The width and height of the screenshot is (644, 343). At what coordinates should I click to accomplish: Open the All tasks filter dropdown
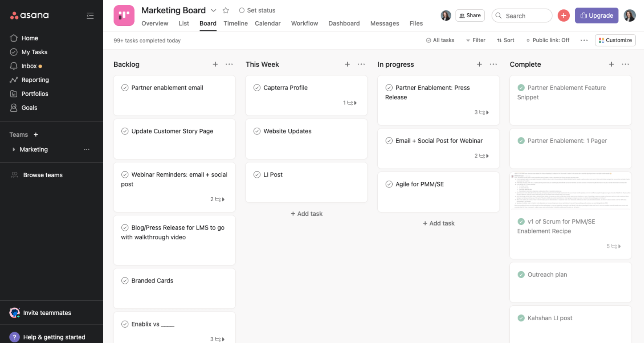440,40
